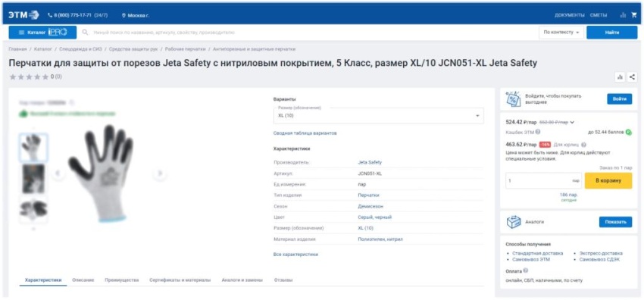Select the second product thumbnail
Image resolution: width=644 pixels, height=300 pixels.
(x=33, y=179)
